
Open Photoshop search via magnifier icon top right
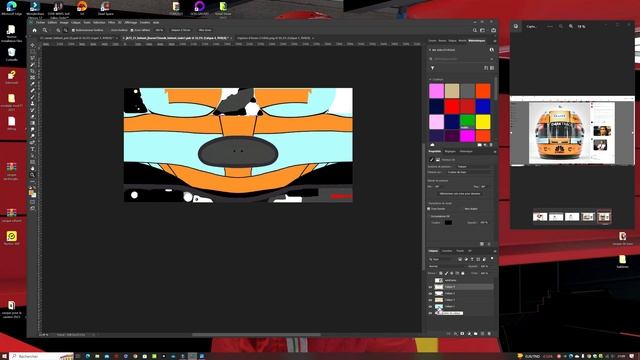[475, 30]
